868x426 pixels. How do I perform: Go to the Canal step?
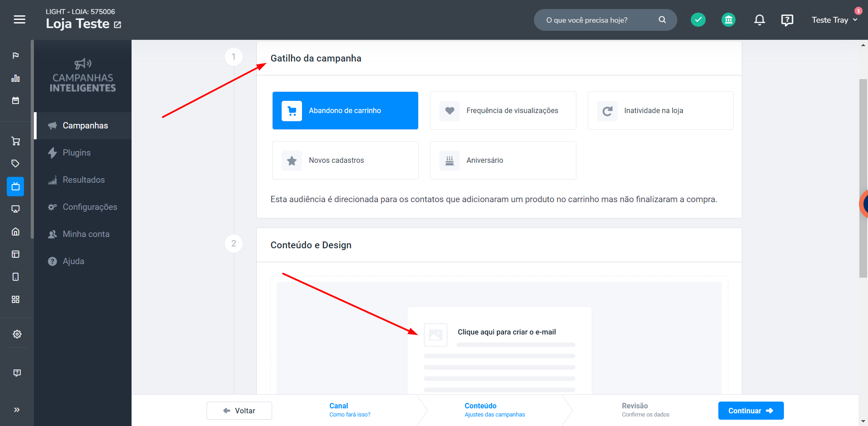349,410
